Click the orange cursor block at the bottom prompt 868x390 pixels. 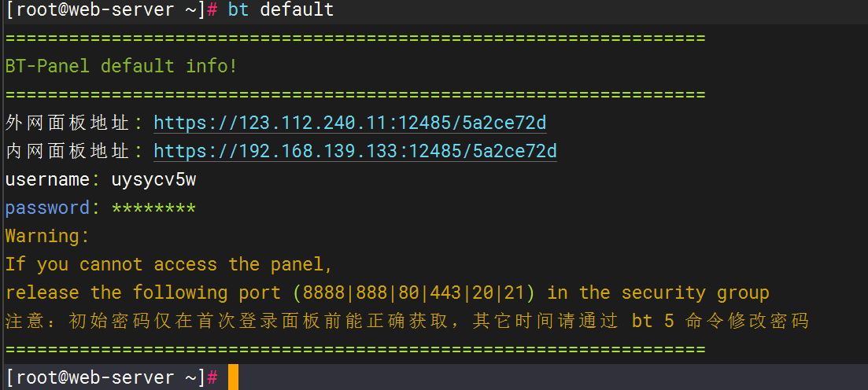233,377
